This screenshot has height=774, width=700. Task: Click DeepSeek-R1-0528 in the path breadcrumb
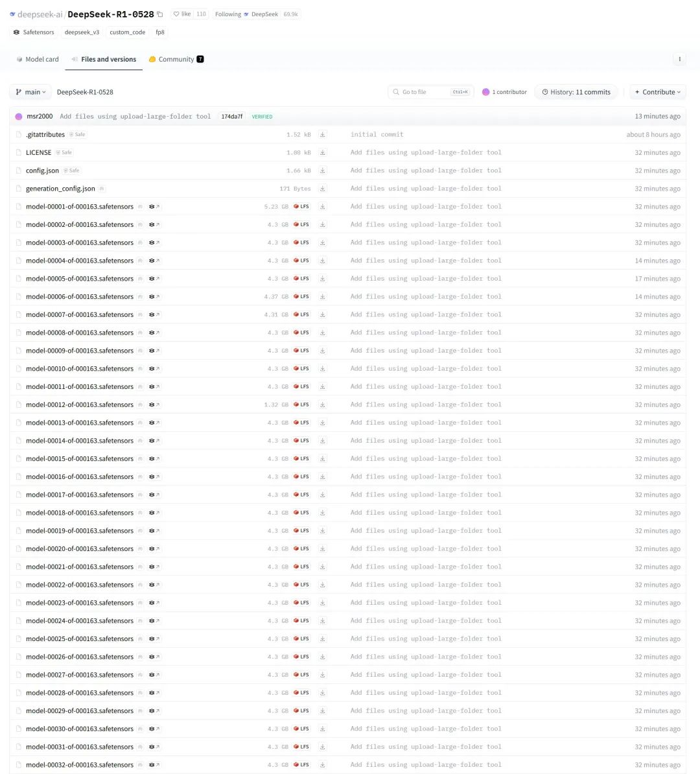point(85,92)
